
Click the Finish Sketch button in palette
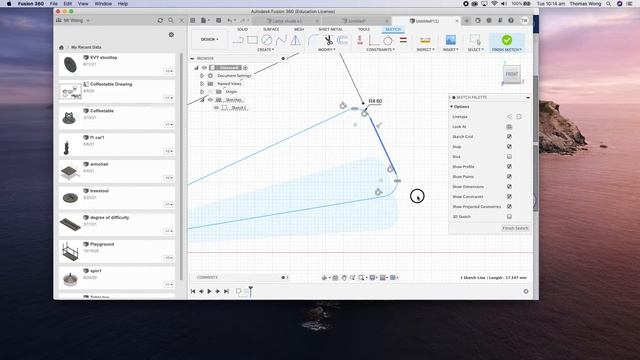click(515, 228)
